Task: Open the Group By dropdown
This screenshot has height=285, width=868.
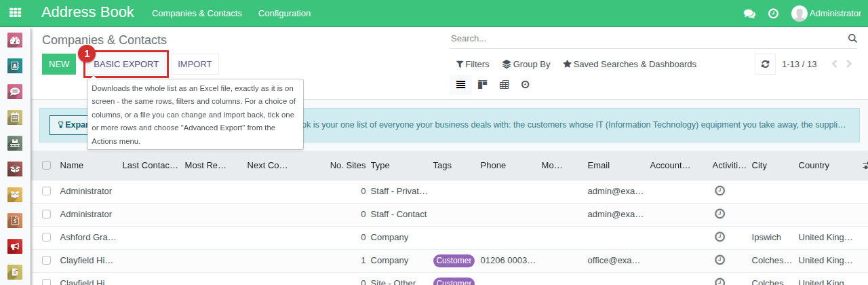Action: [526, 64]
